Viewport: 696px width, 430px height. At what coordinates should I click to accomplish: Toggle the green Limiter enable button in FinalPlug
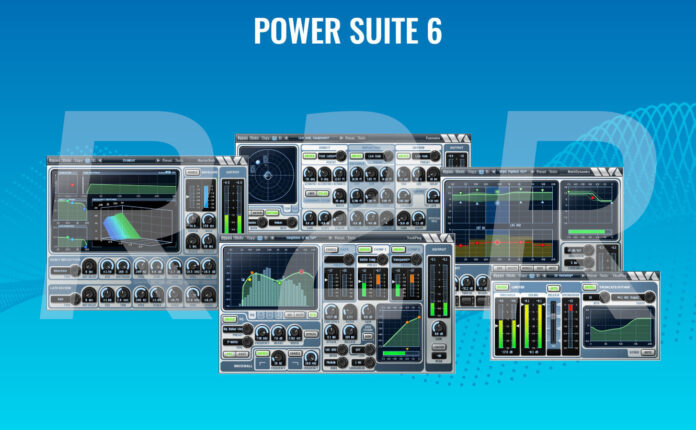pos(502,288)
